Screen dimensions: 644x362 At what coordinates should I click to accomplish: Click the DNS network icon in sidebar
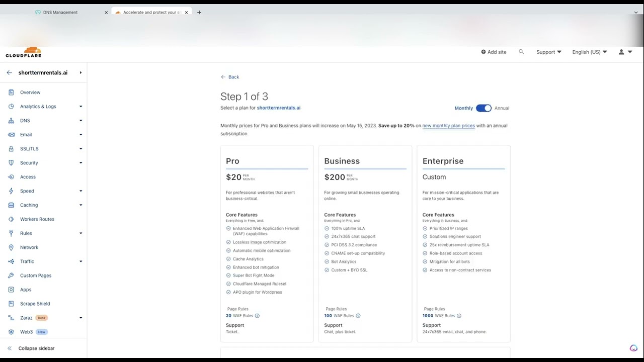tap(11, 121)
